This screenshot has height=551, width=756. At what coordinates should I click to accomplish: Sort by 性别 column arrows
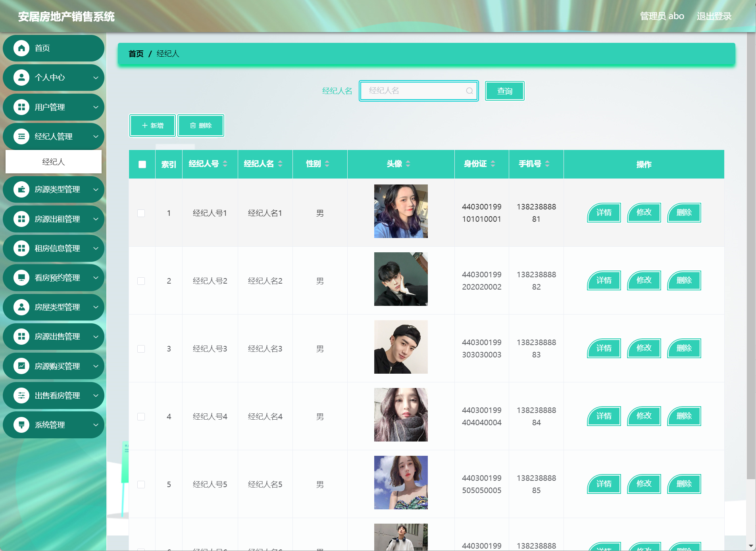(327, 164)
